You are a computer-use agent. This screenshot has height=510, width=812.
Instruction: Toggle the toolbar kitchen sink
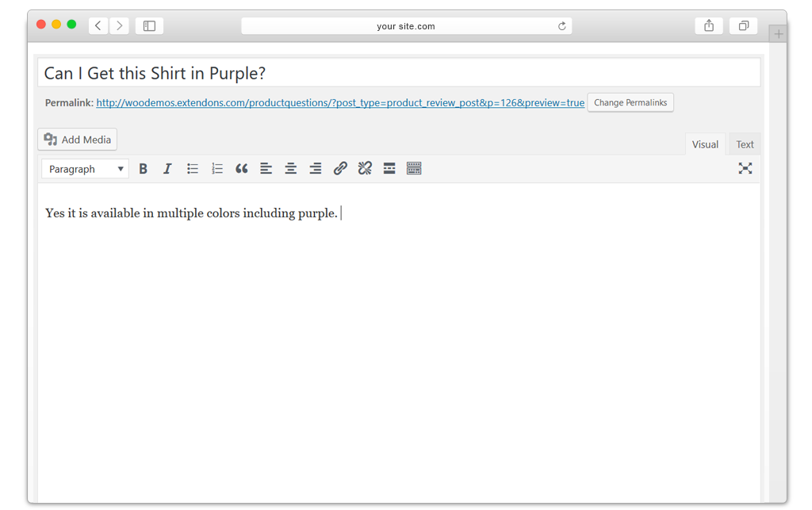[x=414, y=168]
